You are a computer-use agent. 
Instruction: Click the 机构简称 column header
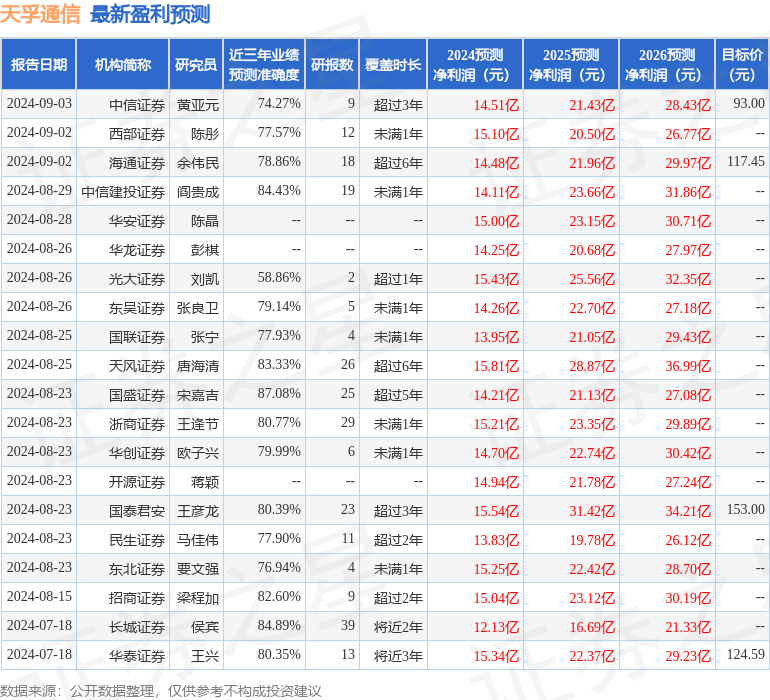tap(123, 64)
